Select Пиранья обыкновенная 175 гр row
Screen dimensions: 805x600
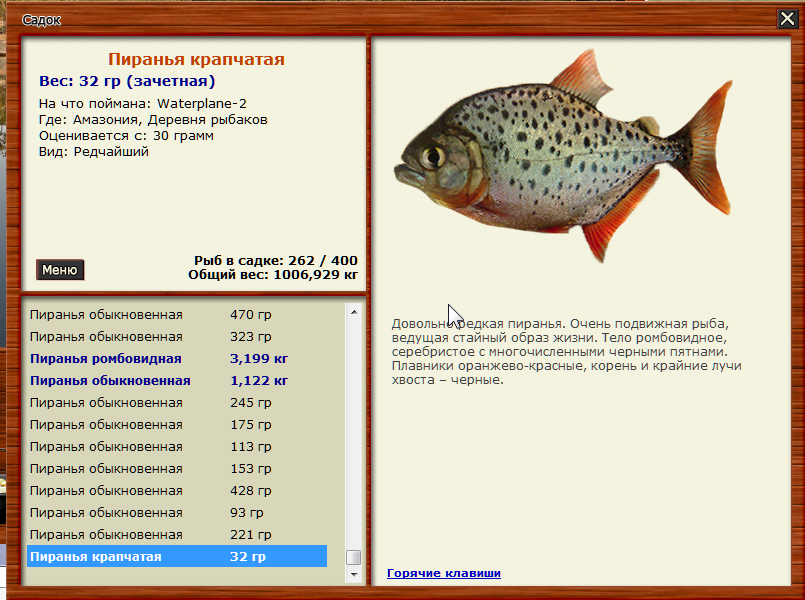[x=177, y=425]
